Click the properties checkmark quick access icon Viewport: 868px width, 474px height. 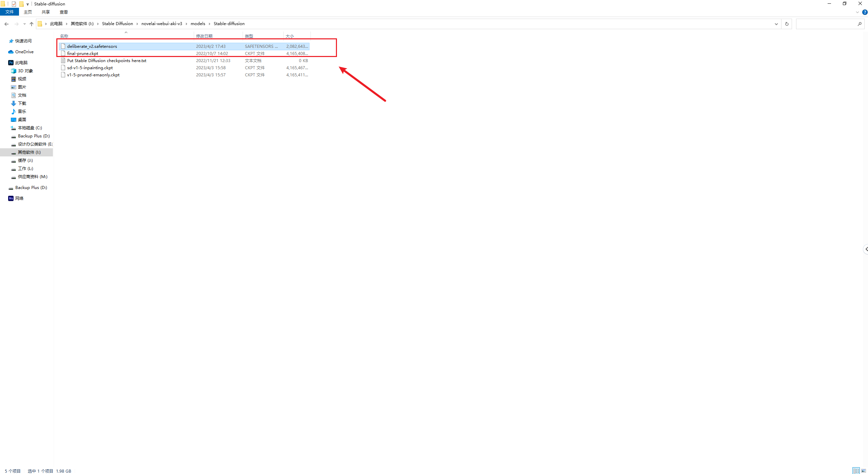[x=14, y=4]
